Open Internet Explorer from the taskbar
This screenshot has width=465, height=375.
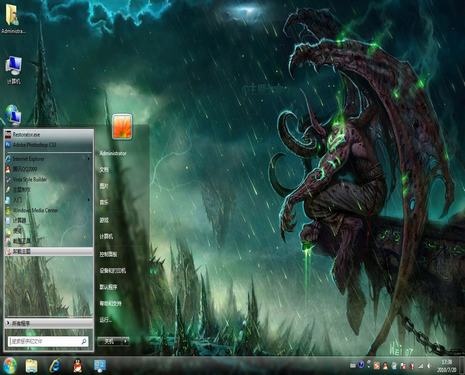[55, 366]
